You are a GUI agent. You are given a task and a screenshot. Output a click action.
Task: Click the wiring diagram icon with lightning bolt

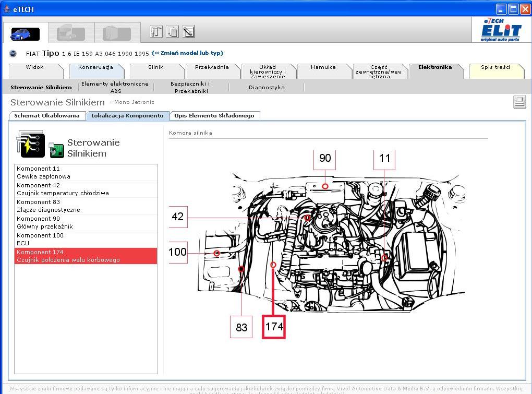point(31,144)
